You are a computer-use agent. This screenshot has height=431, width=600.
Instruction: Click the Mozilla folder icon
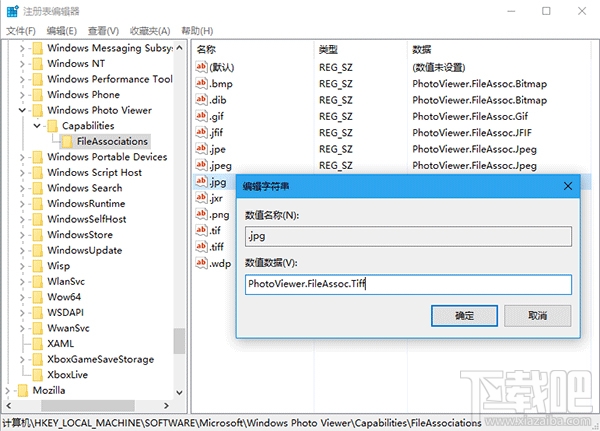pyautogui.click(x=23, y=390)
